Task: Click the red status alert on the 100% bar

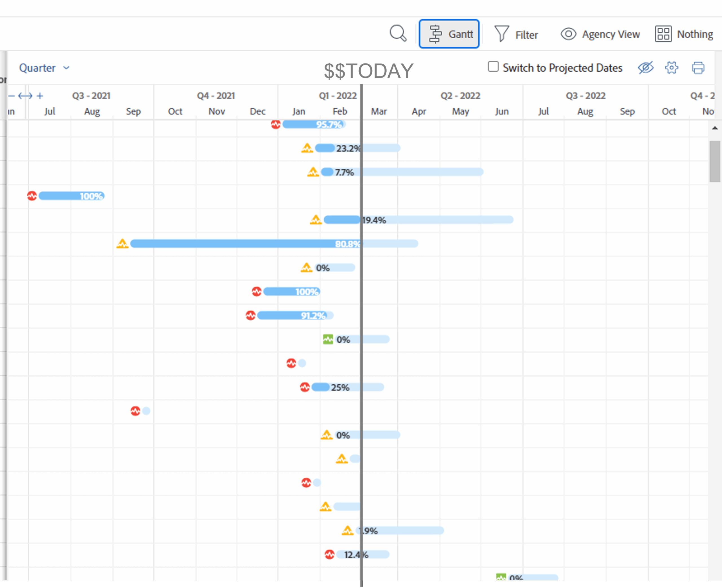Action: [x=32, y=196]
